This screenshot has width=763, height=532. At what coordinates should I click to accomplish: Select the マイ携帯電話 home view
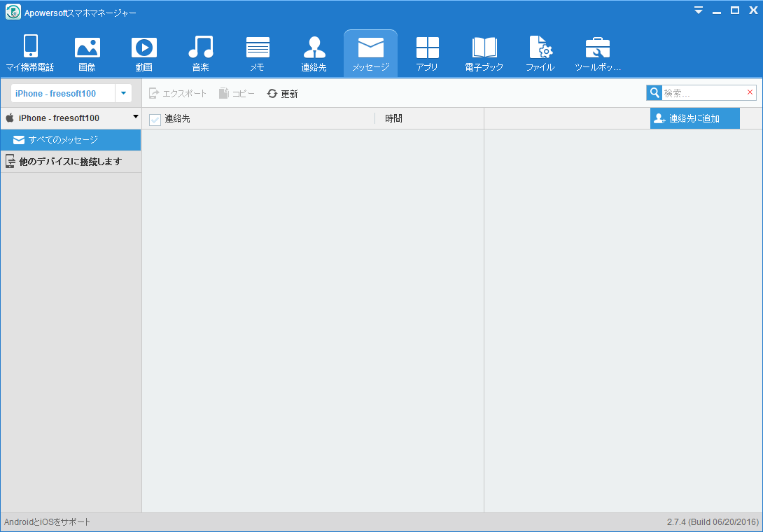[31, 52]
